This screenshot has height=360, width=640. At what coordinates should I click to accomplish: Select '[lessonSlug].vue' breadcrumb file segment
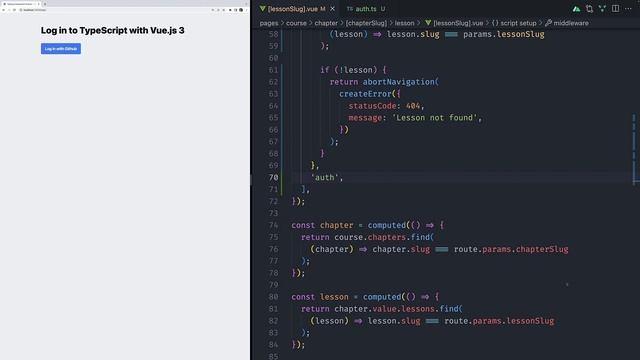pos(458,23)
